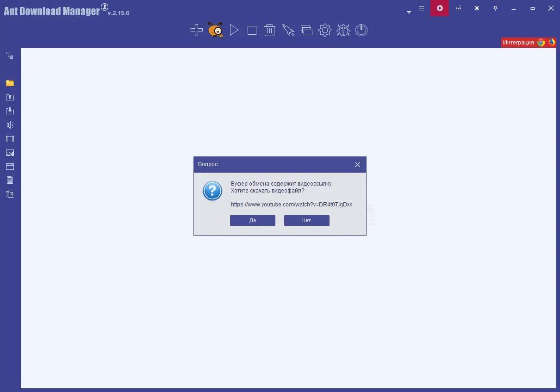
Task: Close the Вопрос dialog
Action: click(x=357, y=164)
